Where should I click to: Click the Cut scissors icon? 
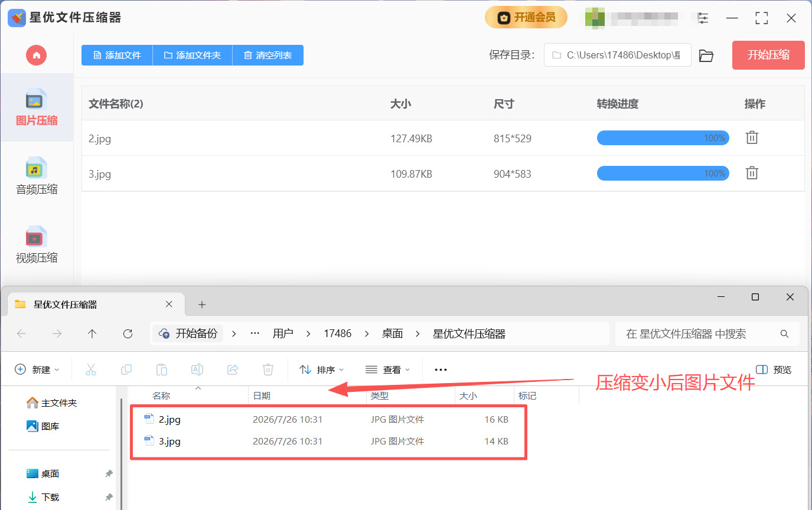tap(91, 370)
